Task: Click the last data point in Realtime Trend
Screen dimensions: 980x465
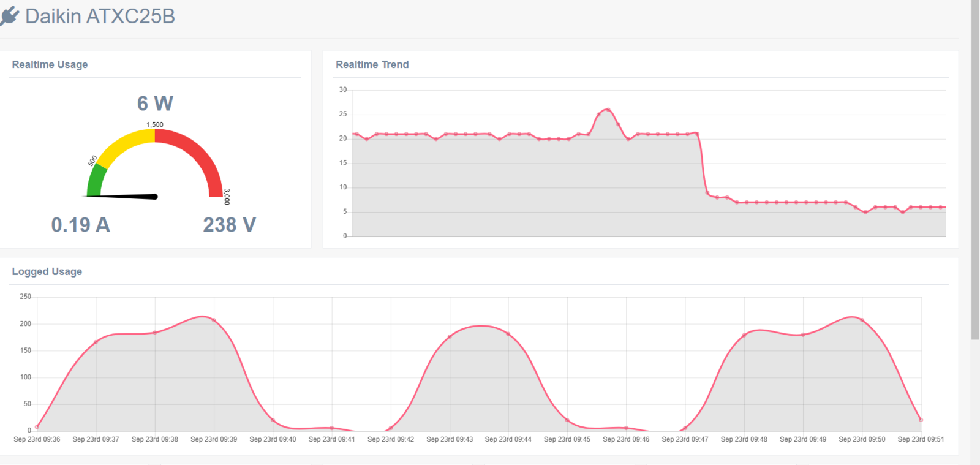Action: [941, 207]
